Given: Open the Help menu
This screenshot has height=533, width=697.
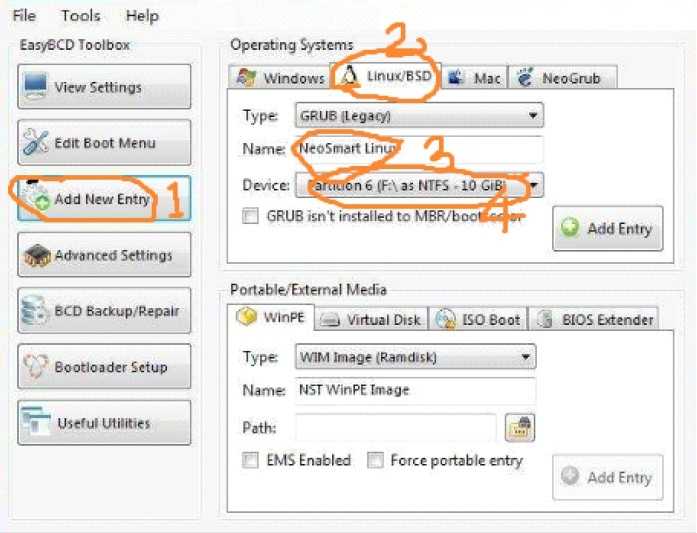Looking at the screenshot, I should [142, 16].
